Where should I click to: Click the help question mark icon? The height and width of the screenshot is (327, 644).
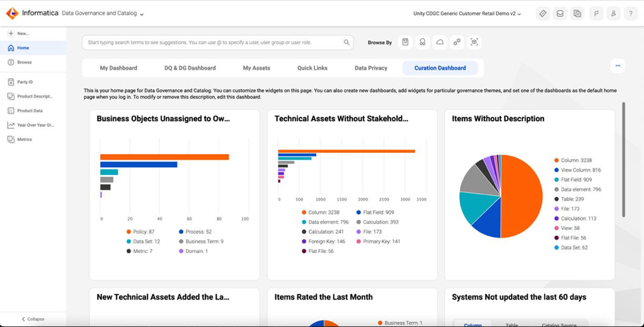tap(630, 13)
